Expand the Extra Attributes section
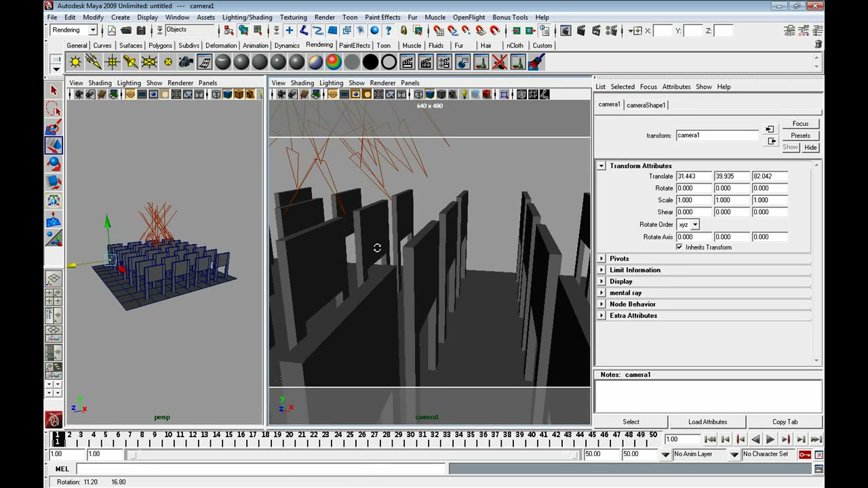 tap(601, 316)
